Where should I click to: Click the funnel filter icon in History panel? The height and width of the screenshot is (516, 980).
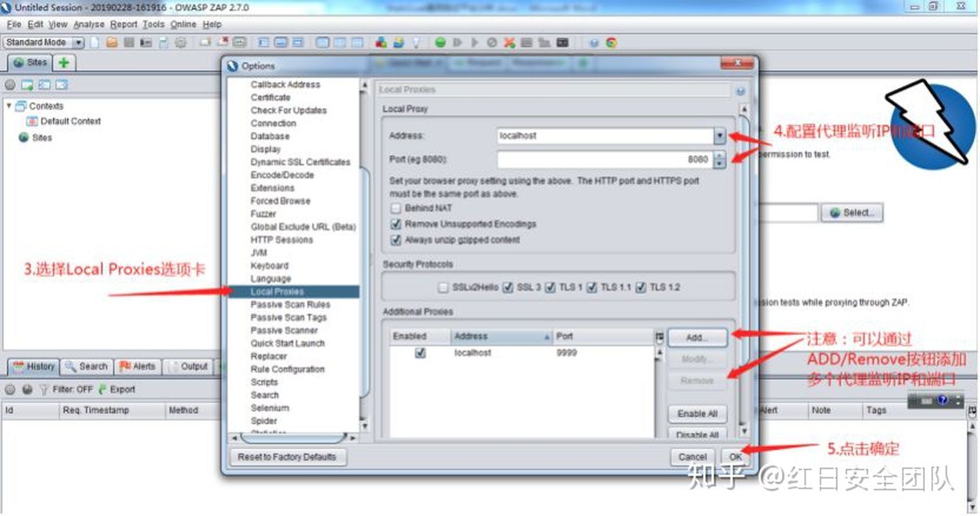point(44,389)
